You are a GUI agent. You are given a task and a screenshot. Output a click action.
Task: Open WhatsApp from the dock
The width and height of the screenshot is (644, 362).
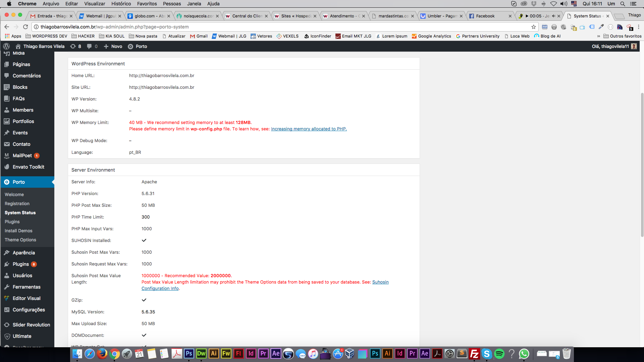pyautogui.click(x=524, y=354)
